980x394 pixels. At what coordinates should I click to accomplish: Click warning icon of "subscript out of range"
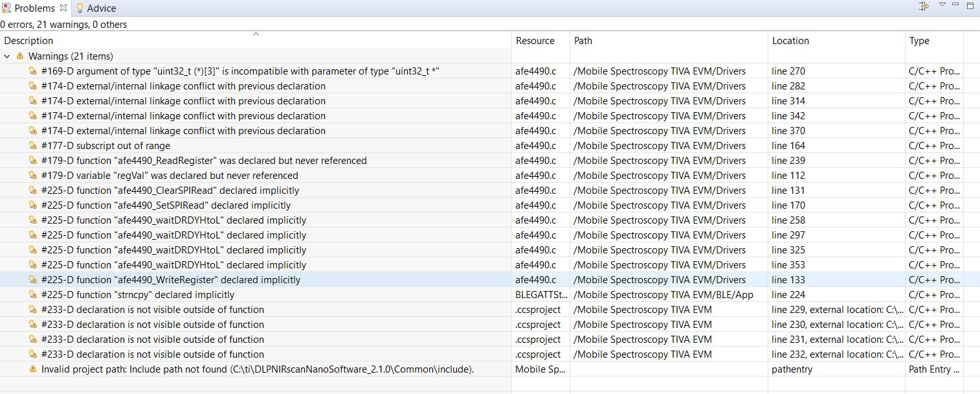click(x=33, y=146)
